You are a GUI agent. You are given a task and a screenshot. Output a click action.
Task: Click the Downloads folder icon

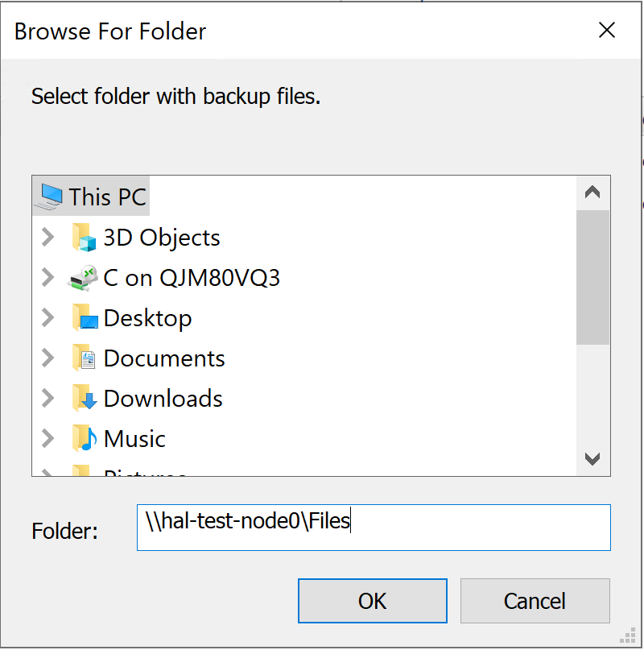click(85, 399)
